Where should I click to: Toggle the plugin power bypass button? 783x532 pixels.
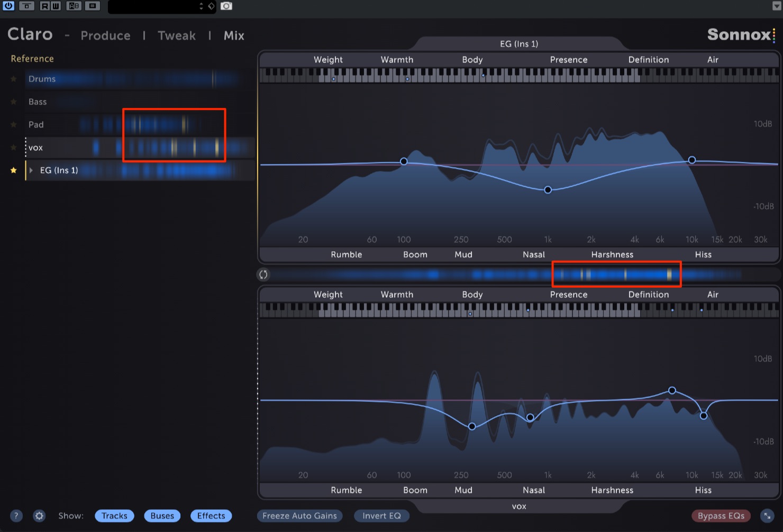click(8, 6)
